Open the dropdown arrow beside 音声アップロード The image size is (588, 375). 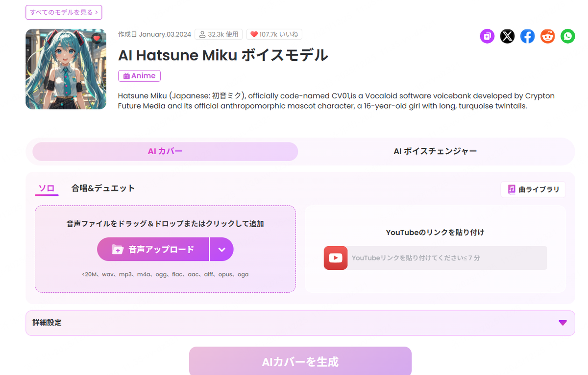221,250
